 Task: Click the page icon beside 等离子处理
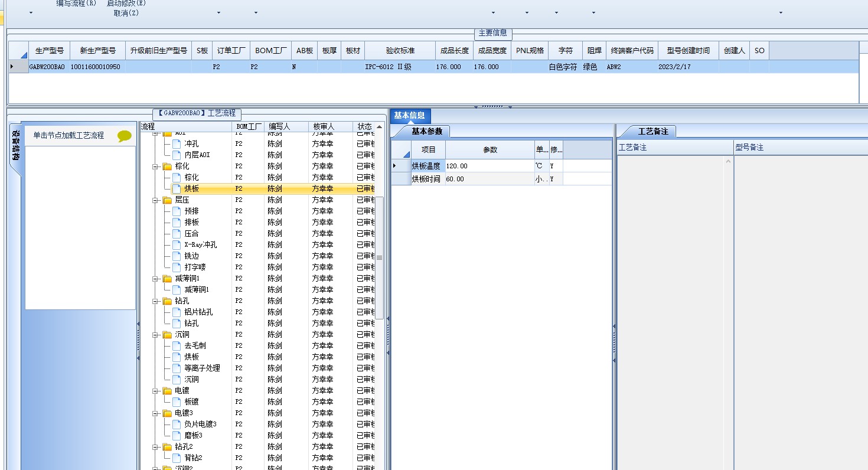point(177,368)
